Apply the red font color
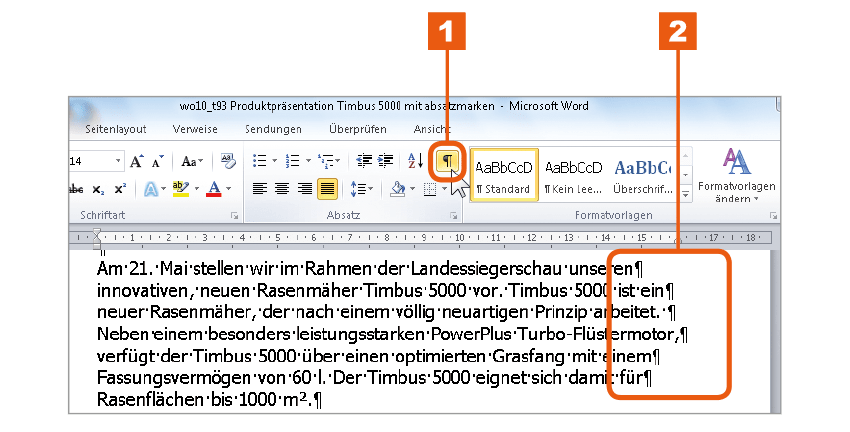Screen dimensions: 850x432 (x=214, y=189)
